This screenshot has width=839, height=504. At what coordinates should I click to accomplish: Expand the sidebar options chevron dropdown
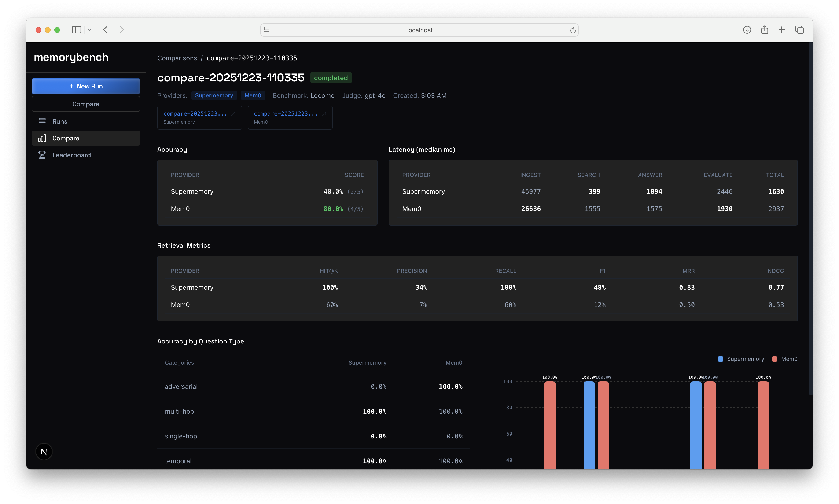[x=89, y=30]
